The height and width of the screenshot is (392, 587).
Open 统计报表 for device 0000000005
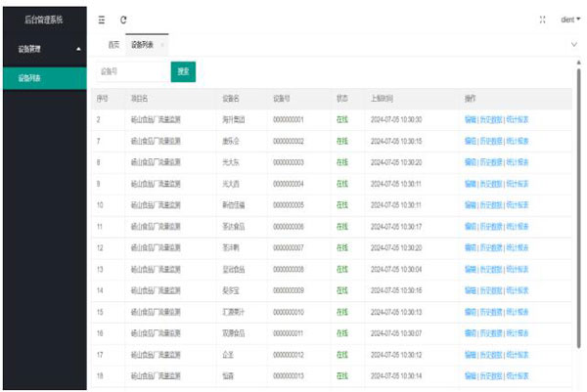coord(518,205)
